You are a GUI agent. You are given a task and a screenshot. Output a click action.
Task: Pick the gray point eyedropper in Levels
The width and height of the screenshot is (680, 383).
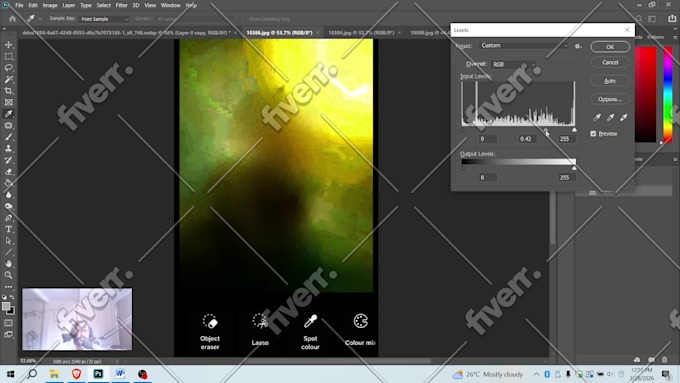point(610,117)
